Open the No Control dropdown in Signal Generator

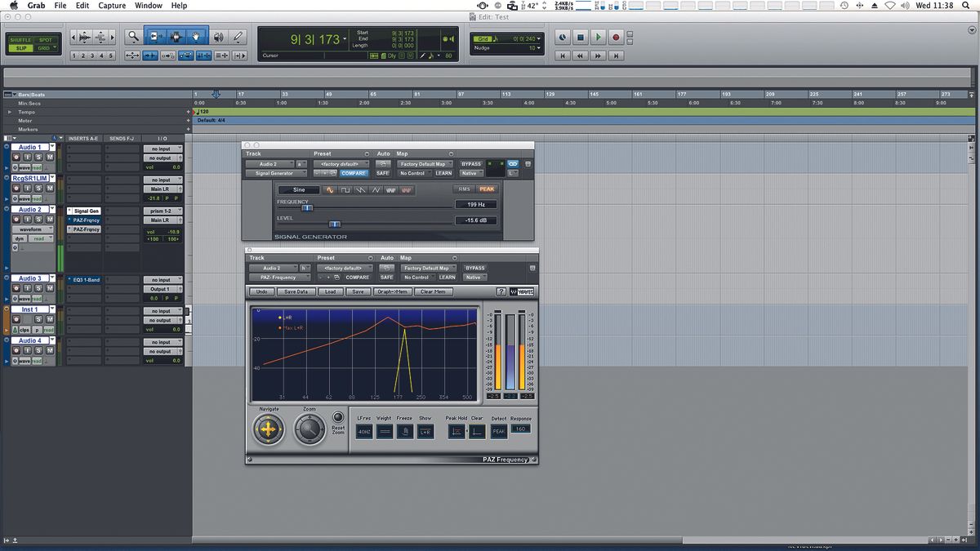[x=413, y=173]
